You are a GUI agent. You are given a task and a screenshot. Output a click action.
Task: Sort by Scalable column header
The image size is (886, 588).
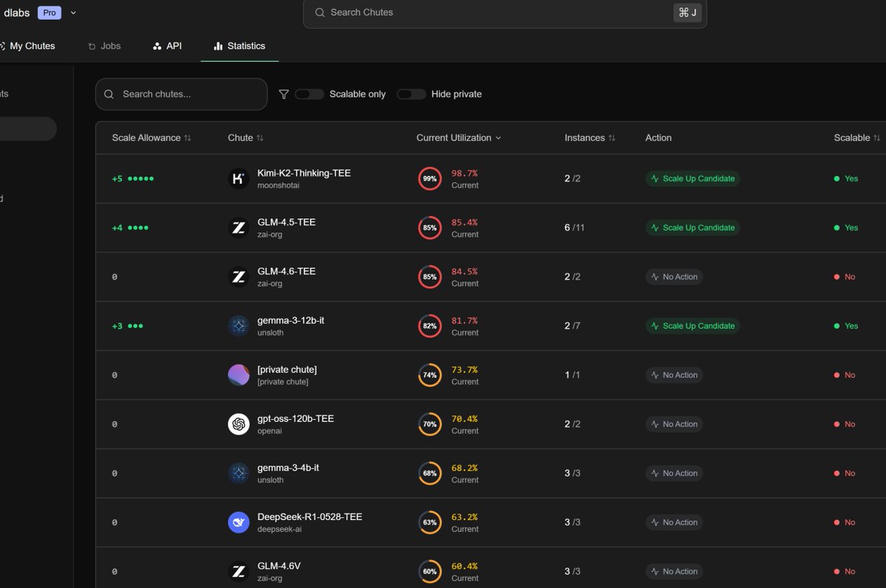coord(857,138)
